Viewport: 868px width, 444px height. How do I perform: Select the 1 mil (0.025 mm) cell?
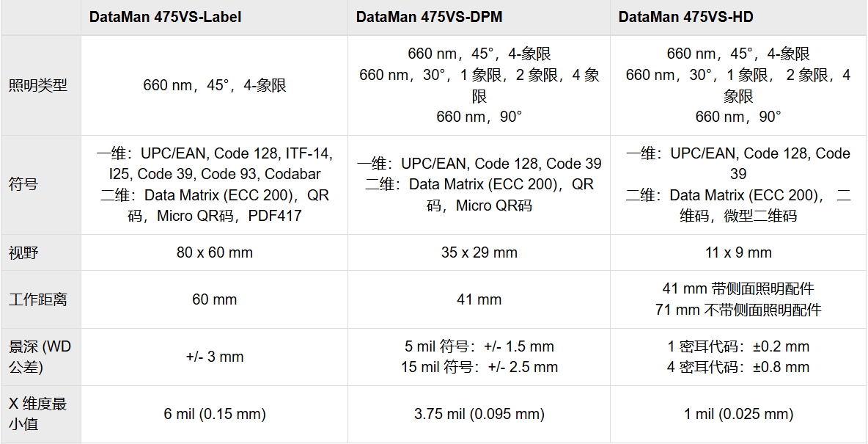738,414
